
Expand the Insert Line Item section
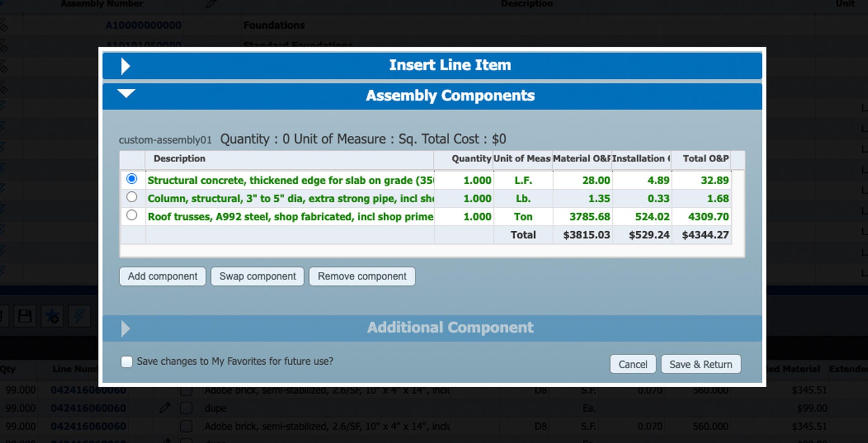point(432,66)
